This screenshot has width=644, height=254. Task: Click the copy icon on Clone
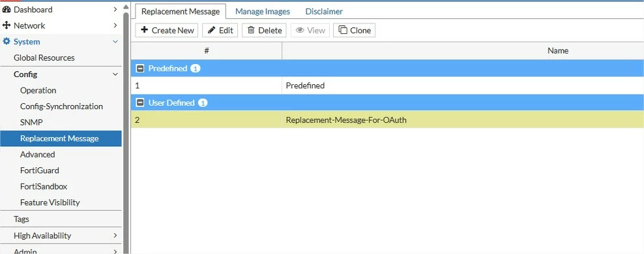(x=343, y=30)
